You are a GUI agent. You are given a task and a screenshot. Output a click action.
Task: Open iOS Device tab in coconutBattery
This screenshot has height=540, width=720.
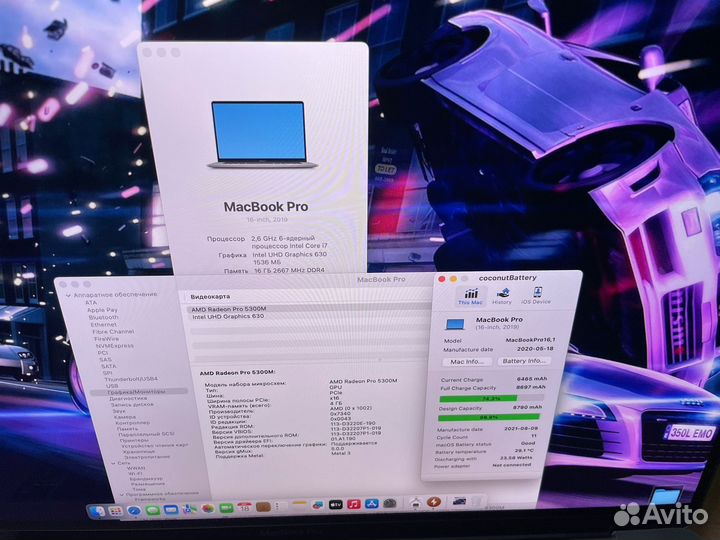point(536,296)
